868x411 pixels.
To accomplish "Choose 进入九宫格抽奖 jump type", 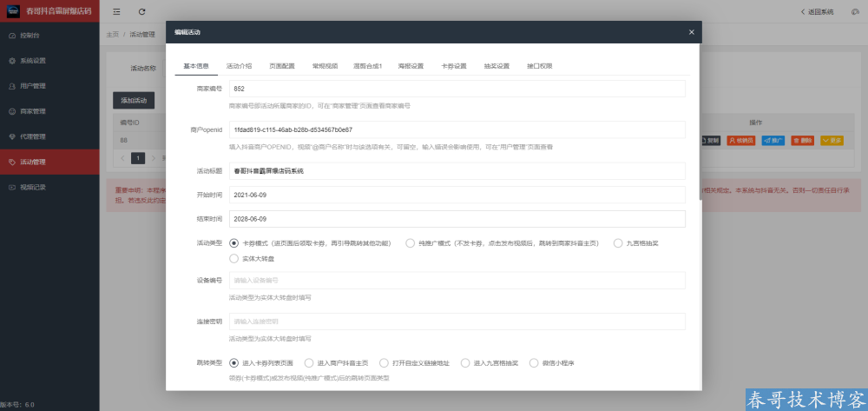I will pos(465,363).
